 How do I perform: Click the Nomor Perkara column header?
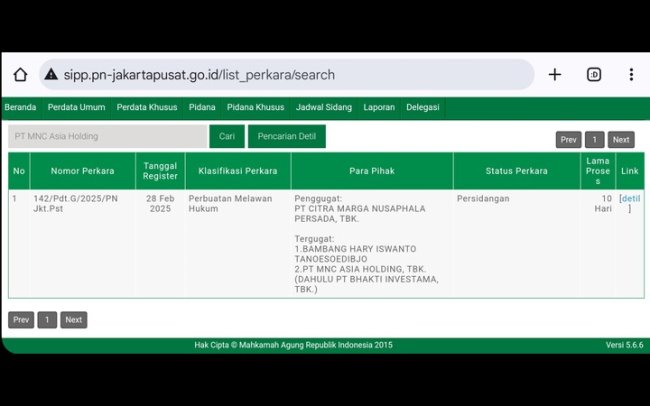82,171
